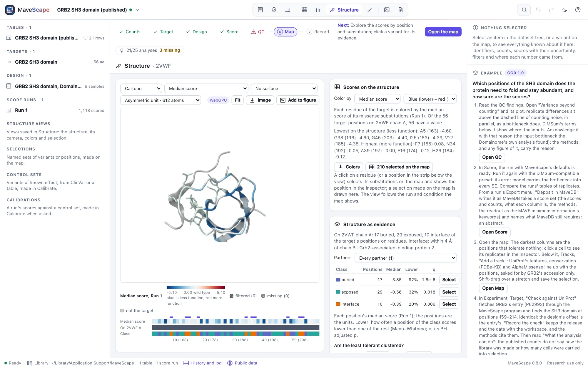Go to the Counts step

[x=130, y=32]
